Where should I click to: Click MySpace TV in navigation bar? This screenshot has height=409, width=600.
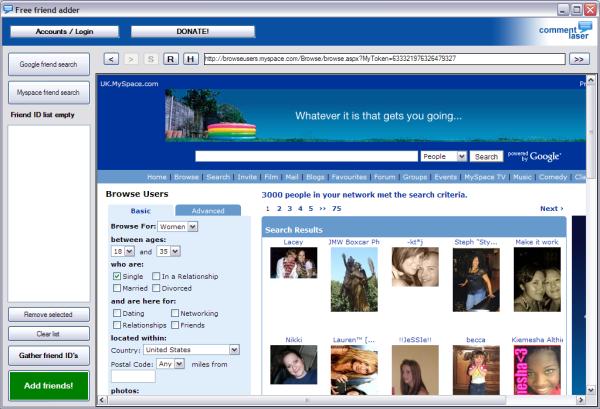(485, 177)
